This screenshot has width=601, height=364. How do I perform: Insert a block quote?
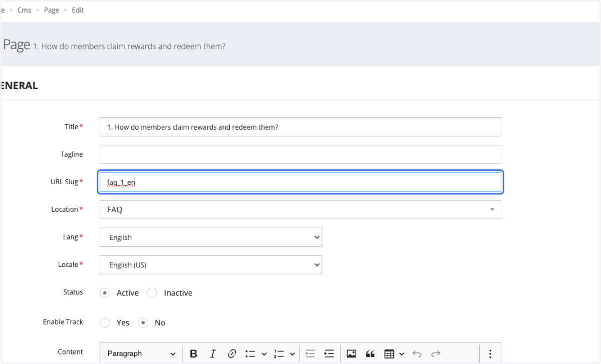[x=370, y=354]
